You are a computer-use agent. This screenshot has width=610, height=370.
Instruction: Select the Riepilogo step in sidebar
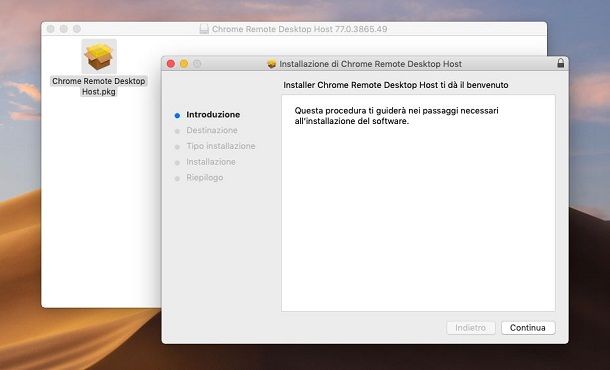pyautogui.click(x=205, y=177)
